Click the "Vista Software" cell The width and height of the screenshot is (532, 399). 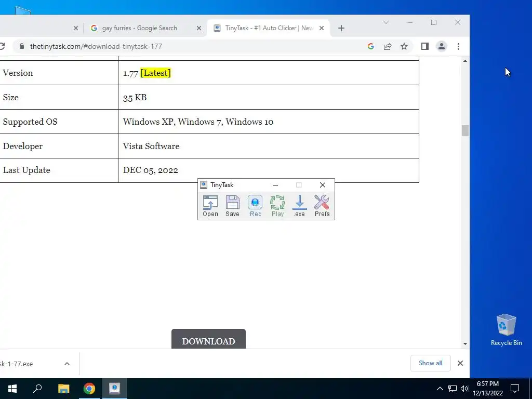pos(269,146)
